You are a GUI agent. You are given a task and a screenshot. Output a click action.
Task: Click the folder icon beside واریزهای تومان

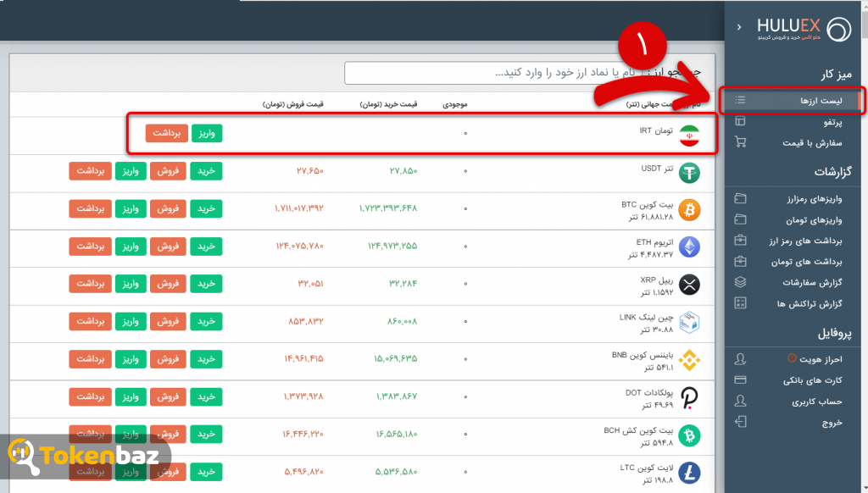(x=740, y=219)
